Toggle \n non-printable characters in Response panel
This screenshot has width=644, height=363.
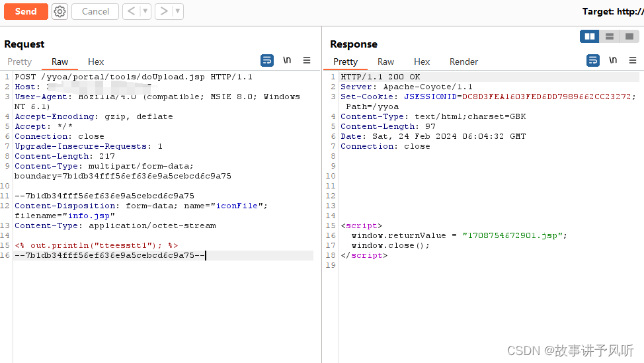(613, 60)
